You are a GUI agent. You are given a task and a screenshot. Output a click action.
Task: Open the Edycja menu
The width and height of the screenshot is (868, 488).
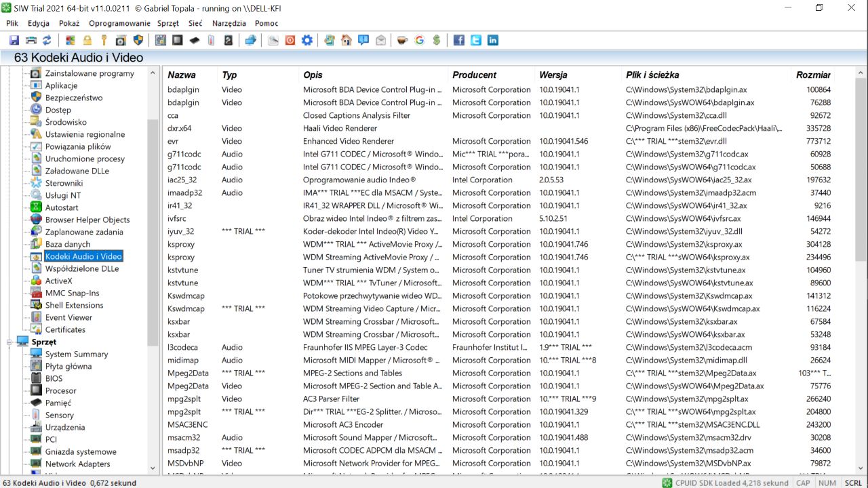[39, 23]
